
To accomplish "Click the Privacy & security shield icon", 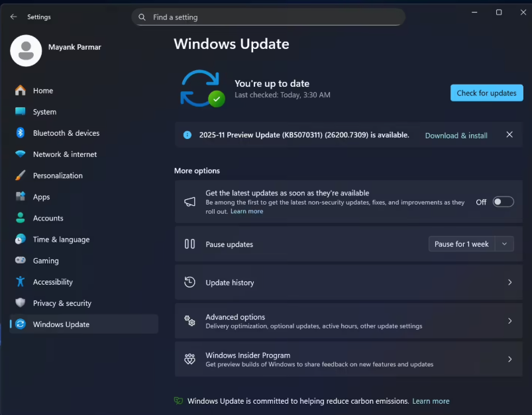I will [21, 303].
